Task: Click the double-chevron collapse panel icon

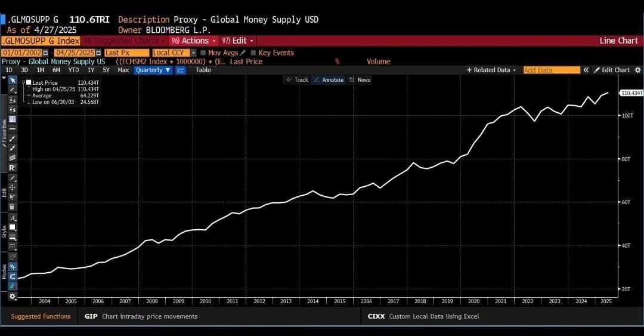Action: pos(586,70)
